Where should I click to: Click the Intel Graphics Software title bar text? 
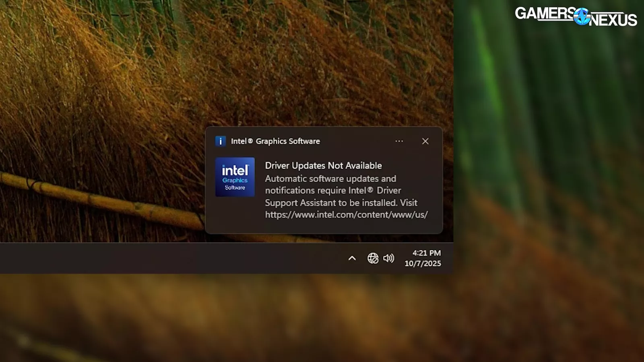click(276, 141)
